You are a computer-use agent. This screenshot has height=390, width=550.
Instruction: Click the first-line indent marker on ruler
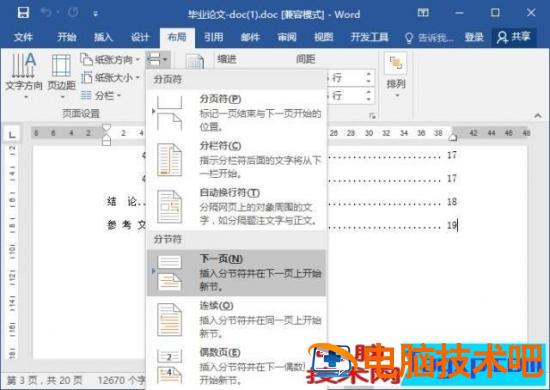click(x=107, y=128)
